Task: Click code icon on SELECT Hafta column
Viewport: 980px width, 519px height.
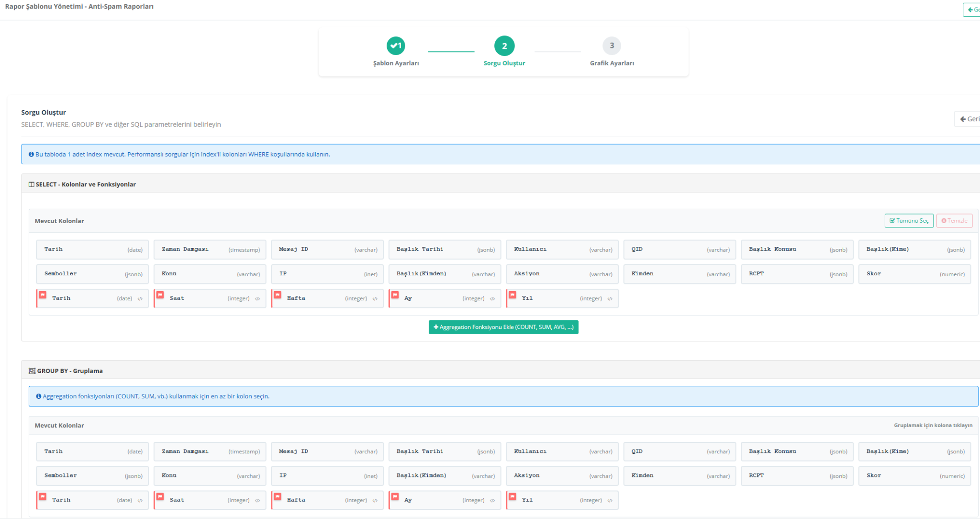Action: tap(375, 299)
